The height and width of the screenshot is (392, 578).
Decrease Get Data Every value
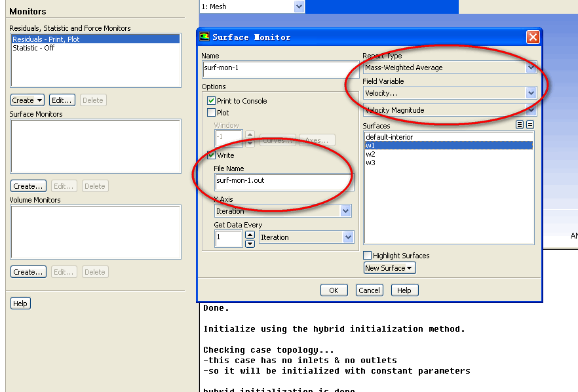coord(250,243)
